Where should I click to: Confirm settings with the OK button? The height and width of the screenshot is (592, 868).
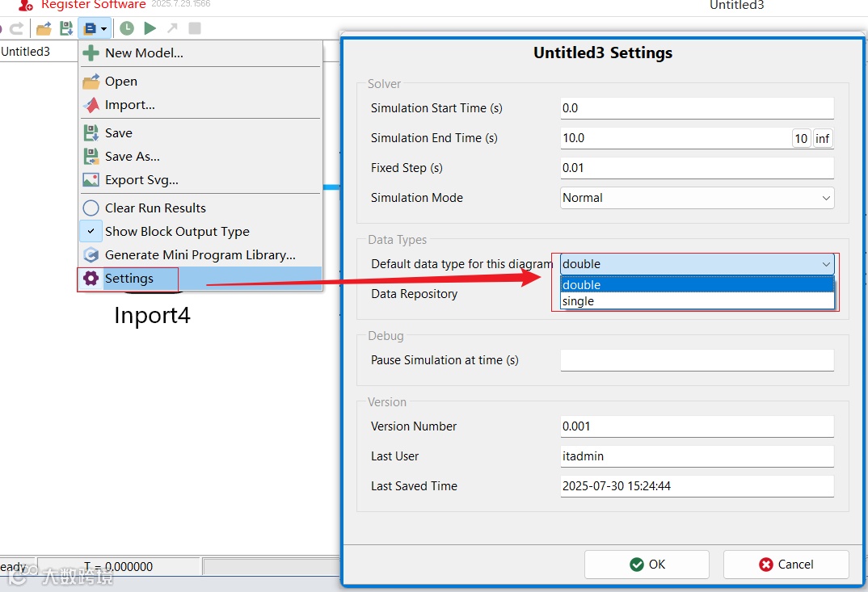(x=647, y=565)
